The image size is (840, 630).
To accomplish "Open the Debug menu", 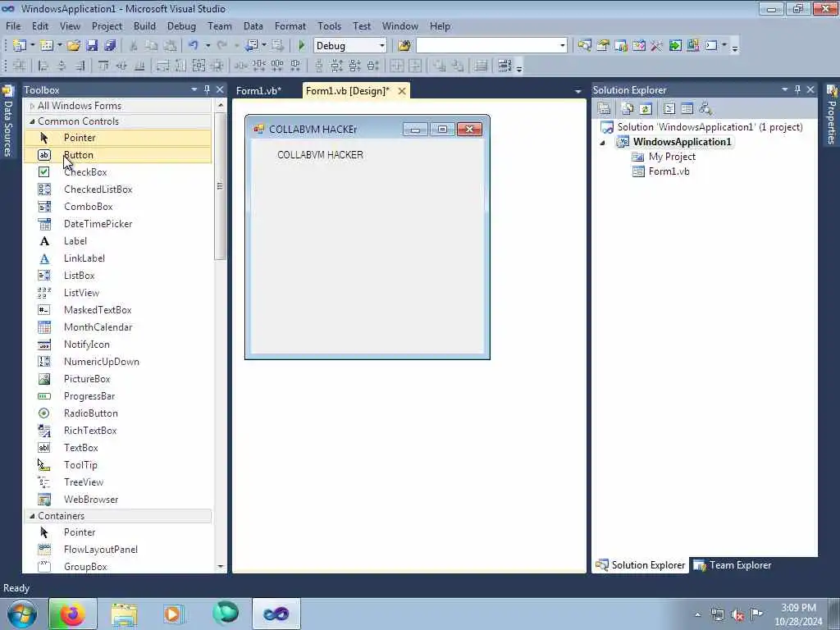I will click(181, 25).
